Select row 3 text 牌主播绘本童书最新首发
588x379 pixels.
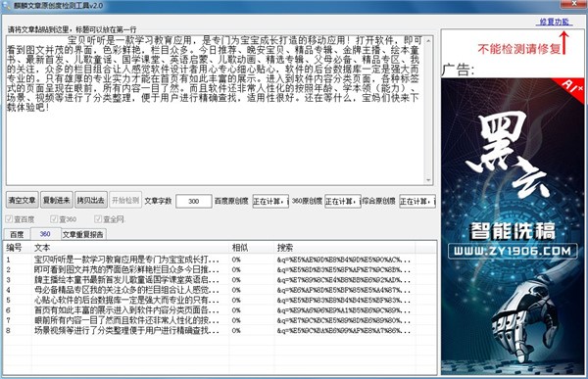tap(126, 280)
